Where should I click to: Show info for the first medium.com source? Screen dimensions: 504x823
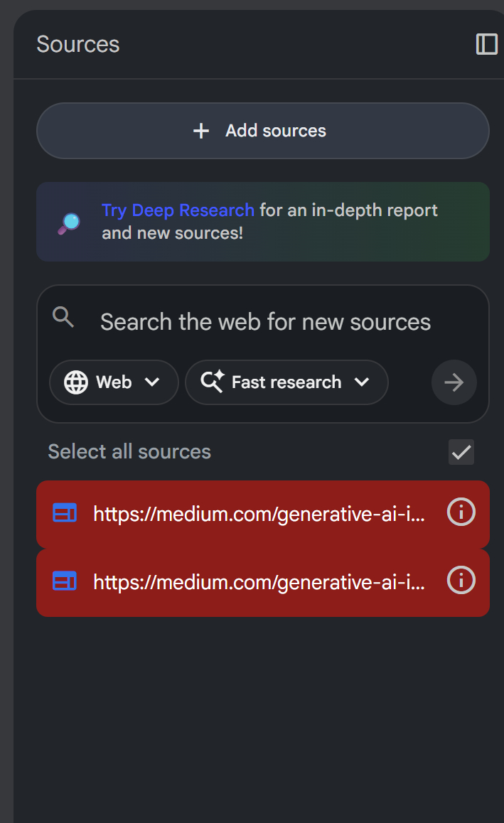461,512
